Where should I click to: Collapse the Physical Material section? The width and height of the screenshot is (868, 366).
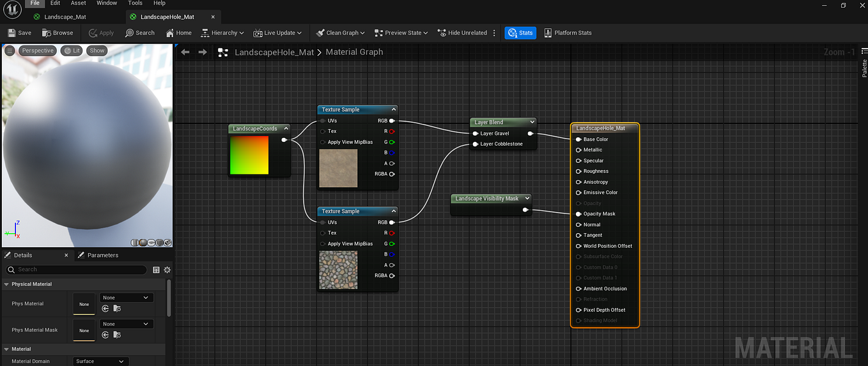(x=7, y=284)
